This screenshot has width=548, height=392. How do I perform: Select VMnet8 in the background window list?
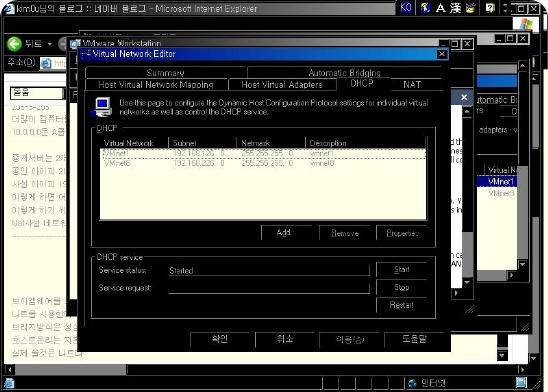point(501,193)
